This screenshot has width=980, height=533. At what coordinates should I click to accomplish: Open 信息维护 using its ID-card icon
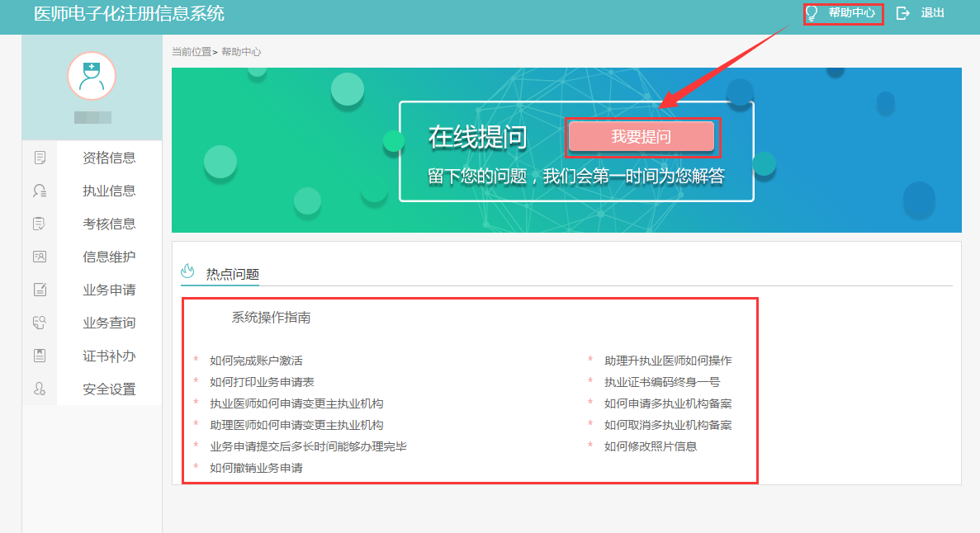[39, 257]
